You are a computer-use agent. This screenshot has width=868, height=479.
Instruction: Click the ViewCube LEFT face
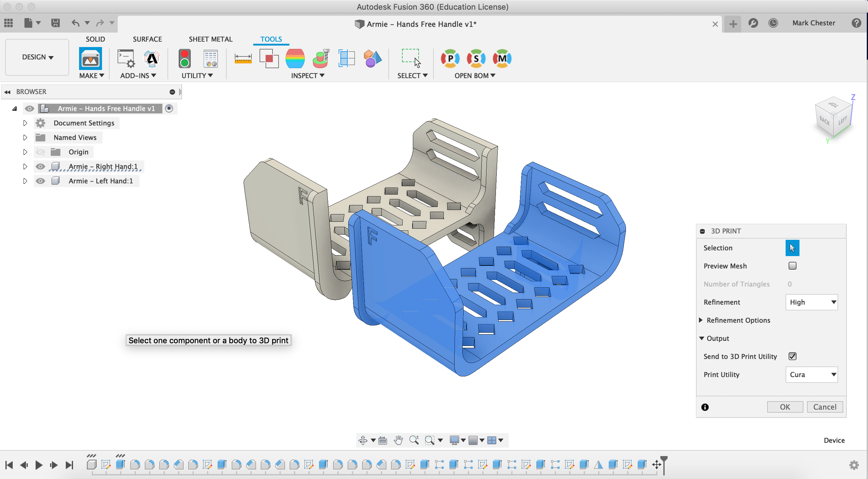tap(842, 121)
